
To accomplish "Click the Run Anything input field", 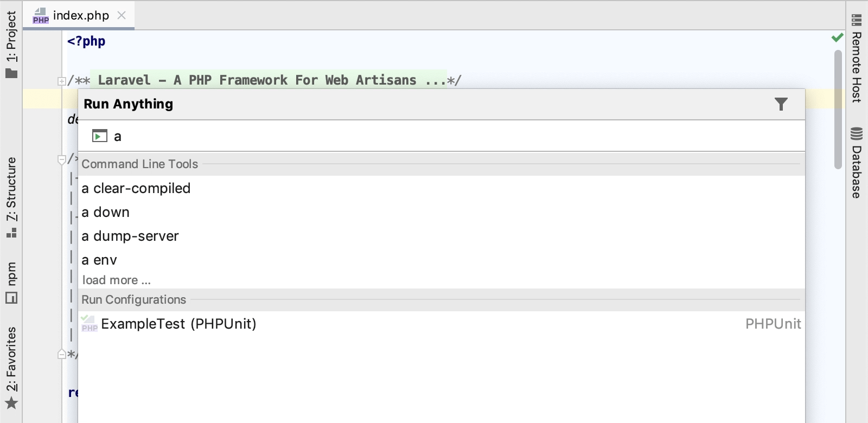I will click(x=434, y=136).
